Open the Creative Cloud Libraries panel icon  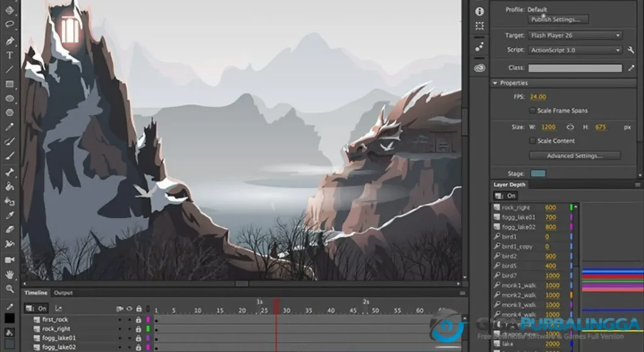point(479,68)
